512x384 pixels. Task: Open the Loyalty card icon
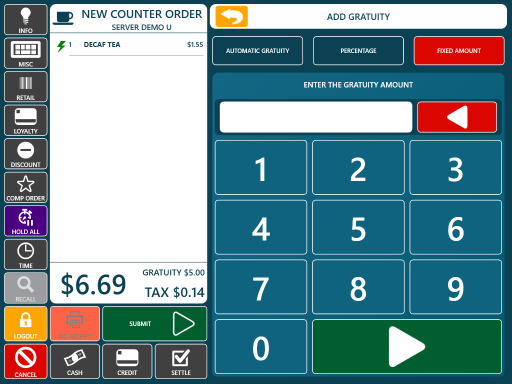click(26, 120)
